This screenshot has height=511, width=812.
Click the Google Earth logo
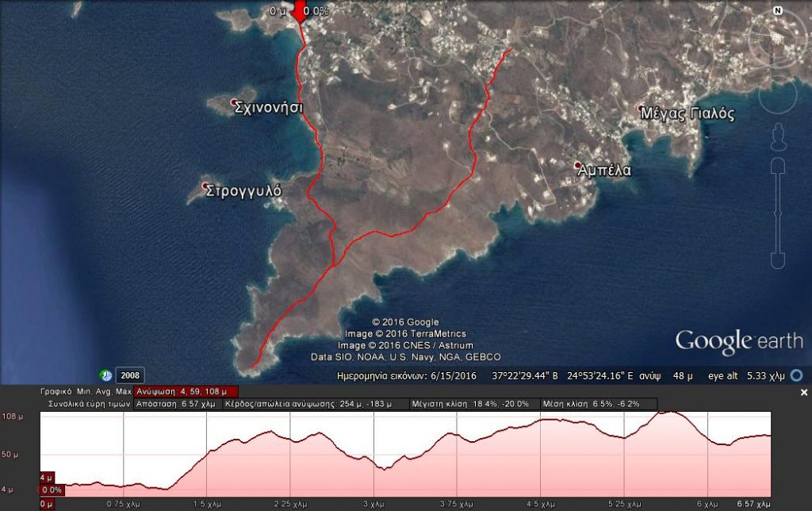pyautogui.click(x=738, y=341)
